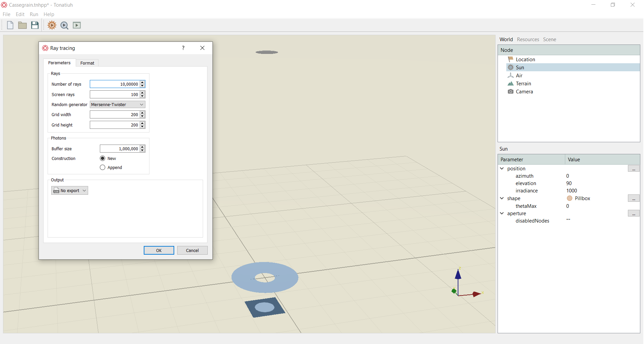Select the Air node in the tree

(x=519, y=75)
